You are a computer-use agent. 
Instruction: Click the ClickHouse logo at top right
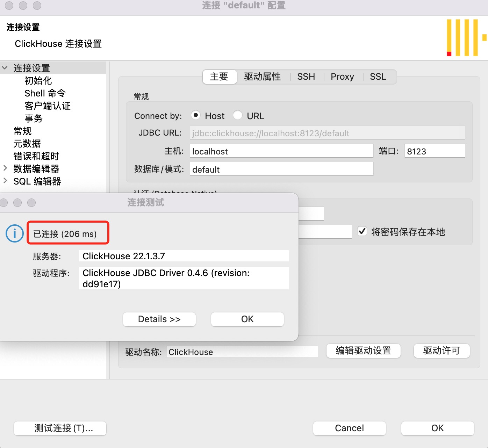(466, 37)
